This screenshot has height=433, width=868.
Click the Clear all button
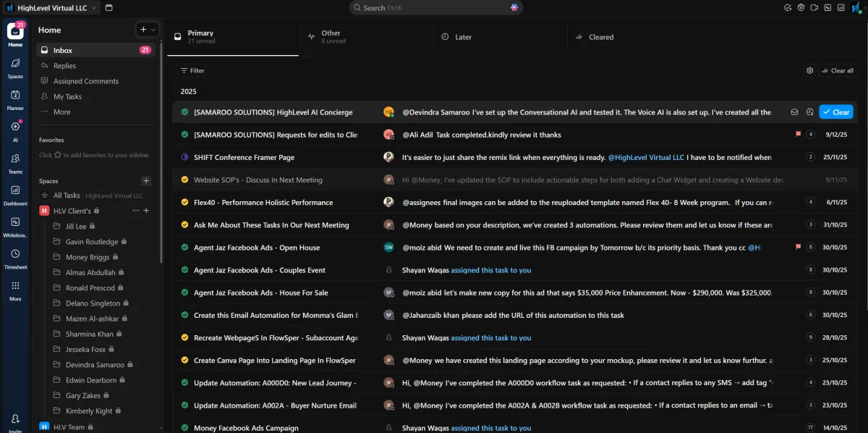click(838, 70)
